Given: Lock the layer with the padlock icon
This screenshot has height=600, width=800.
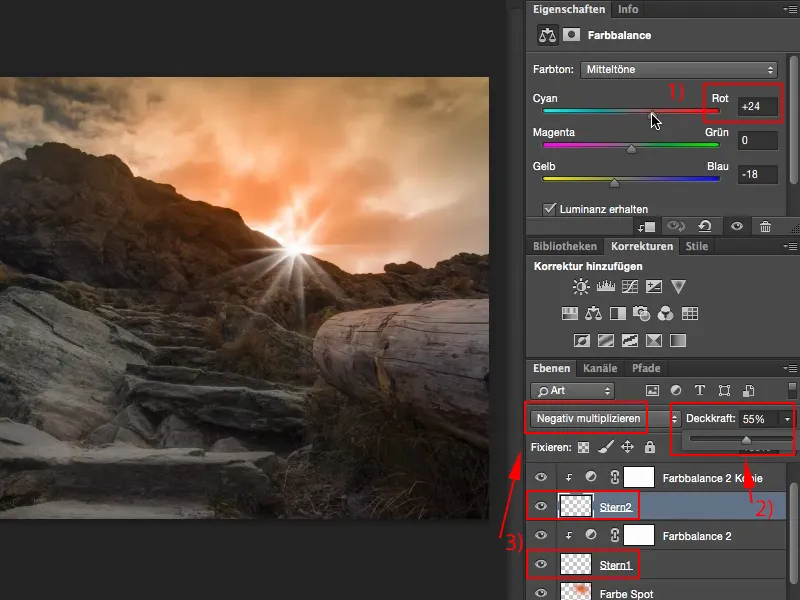Looking at the screenshot, I should tap(650, 446).
